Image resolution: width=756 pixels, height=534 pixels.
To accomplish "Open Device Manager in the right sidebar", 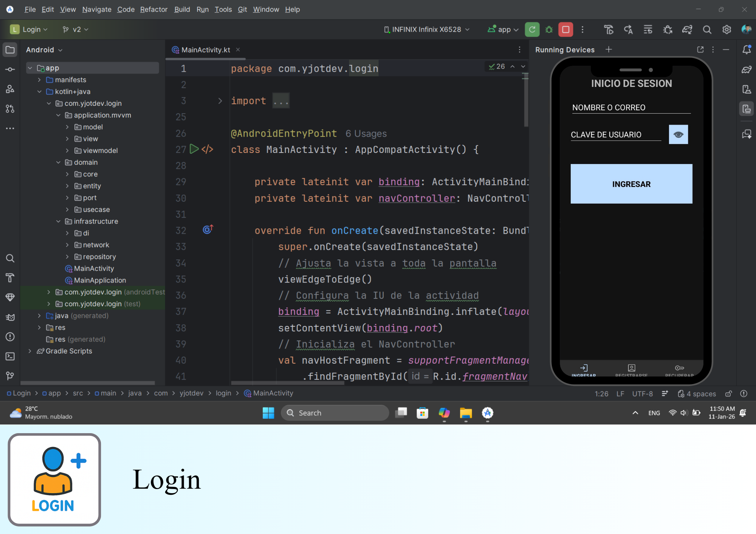I will [x=746, y=90].
